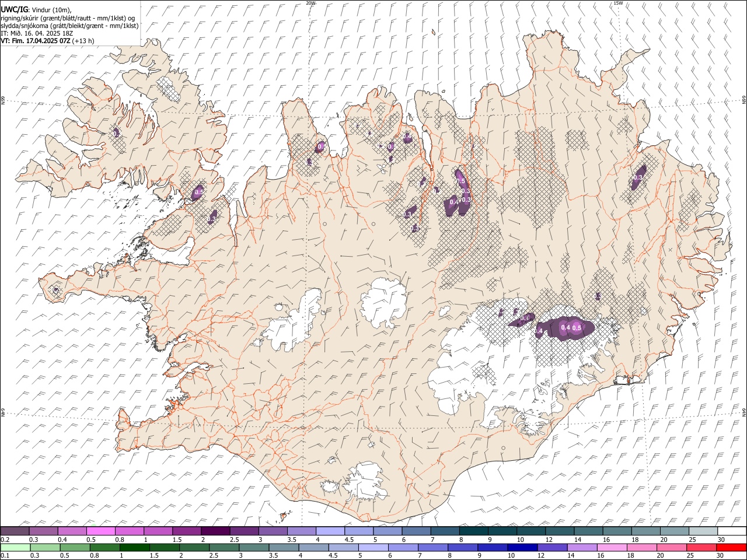
Task: Pick the rain swatch between 25 and 30
Action: point(701,548)
